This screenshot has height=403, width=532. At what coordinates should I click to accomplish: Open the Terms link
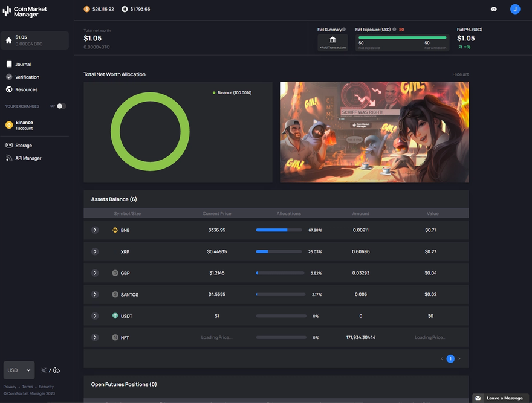(27, 387)
